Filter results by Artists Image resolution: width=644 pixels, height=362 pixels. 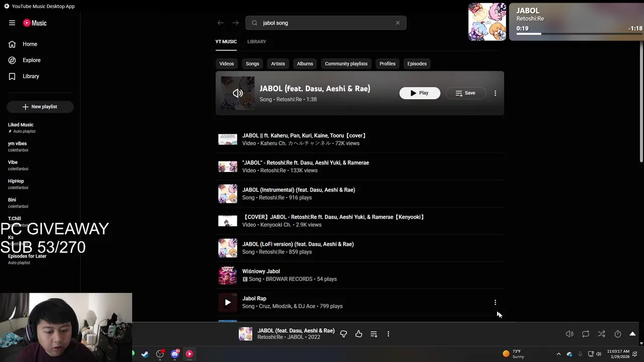278,64
